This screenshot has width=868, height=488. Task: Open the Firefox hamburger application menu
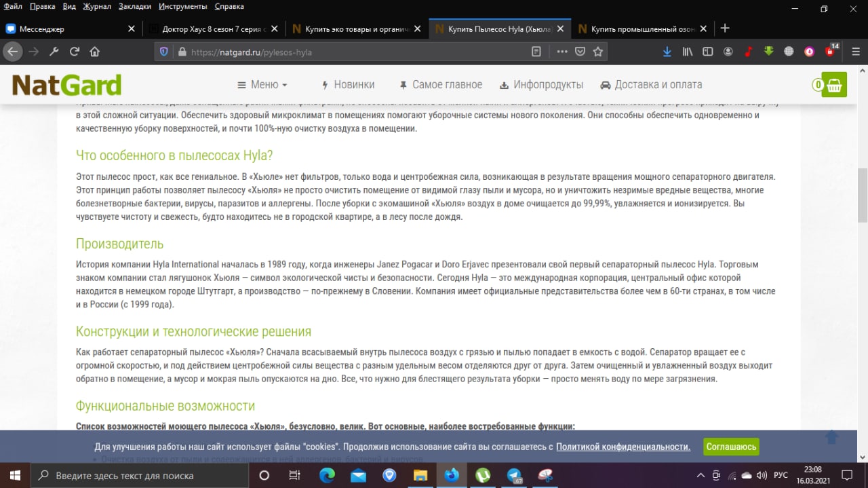coord(854,52)
